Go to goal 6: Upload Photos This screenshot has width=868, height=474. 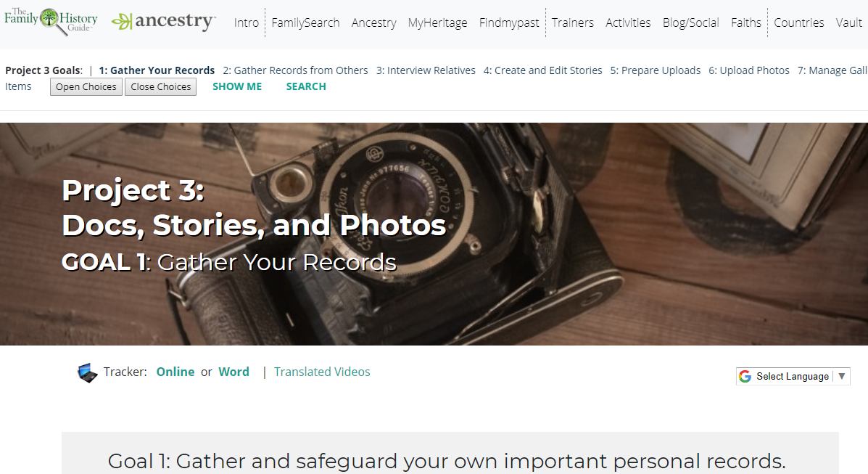click(x=749, y=70)
